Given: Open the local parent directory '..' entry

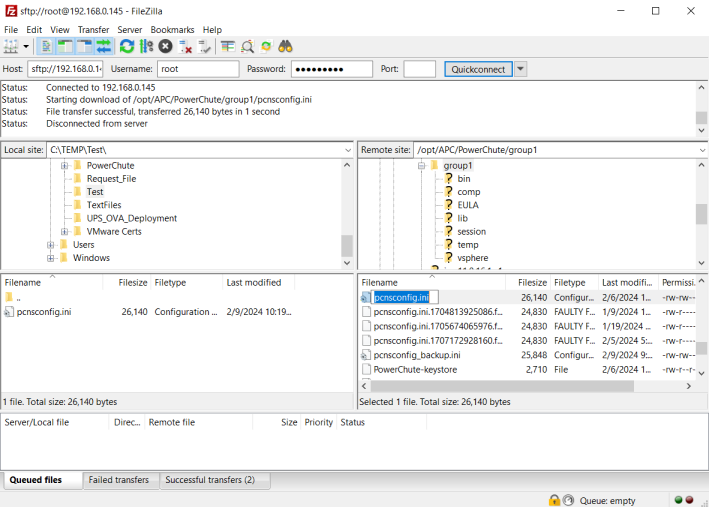Looking at the screenshot, I should (18, 298).
